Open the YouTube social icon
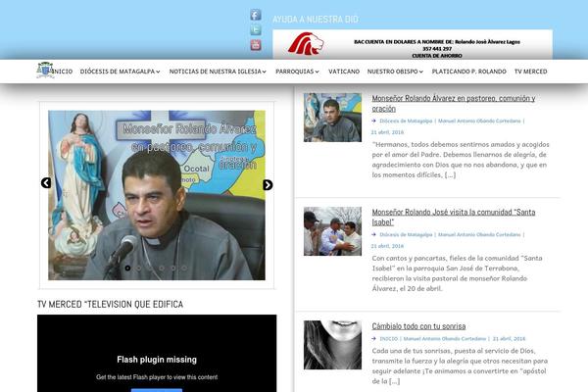 click(x=256, y=45)
